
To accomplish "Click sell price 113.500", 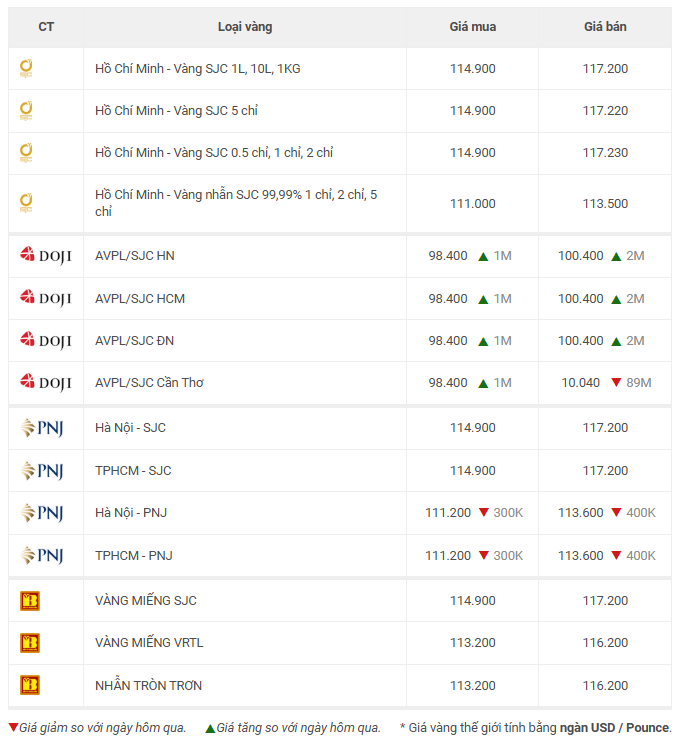I will point(605,204).
